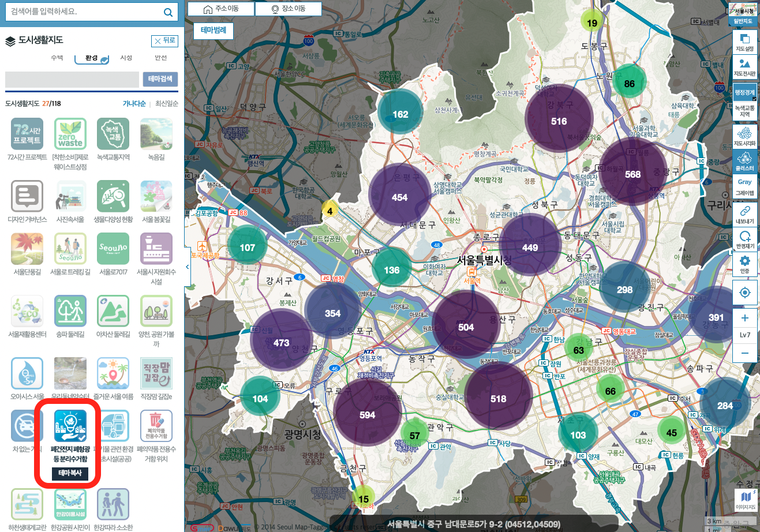Click the 테마검색 button
Viewport: 760px width, 532px height.
coord(160,79)
